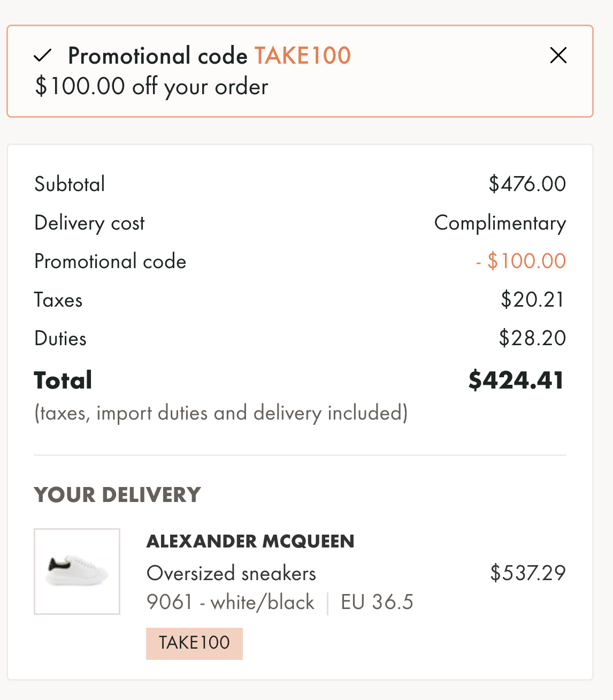613x700 pixels.
Task: Click the Delivery cost label
Action: (x=89, y=223)
